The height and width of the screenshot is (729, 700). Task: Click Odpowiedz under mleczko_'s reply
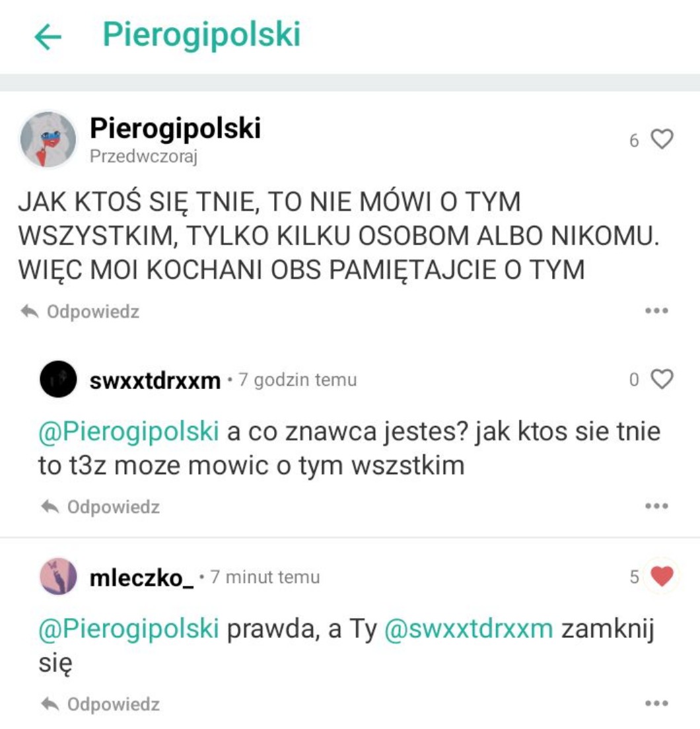(100, 705)
